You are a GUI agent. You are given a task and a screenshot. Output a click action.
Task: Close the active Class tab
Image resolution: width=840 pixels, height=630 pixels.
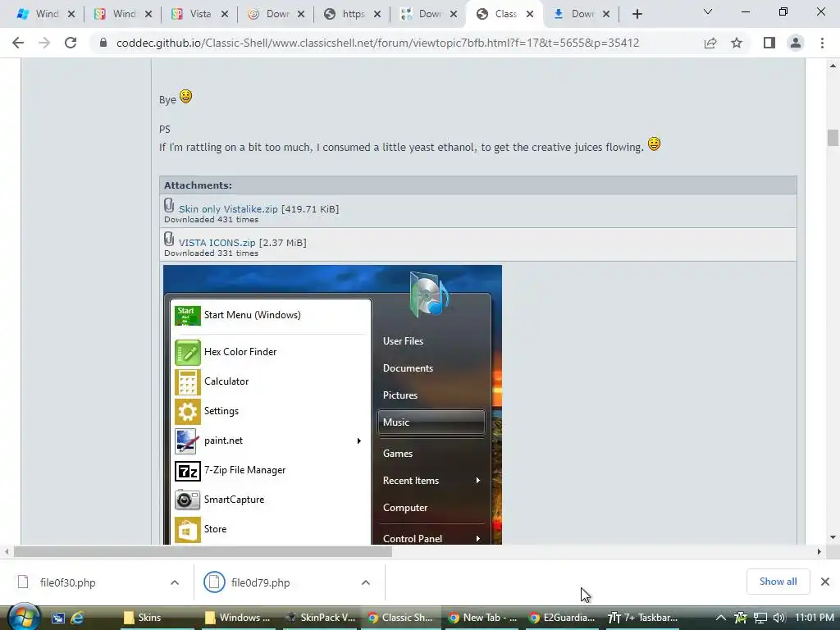pos(530,15)
